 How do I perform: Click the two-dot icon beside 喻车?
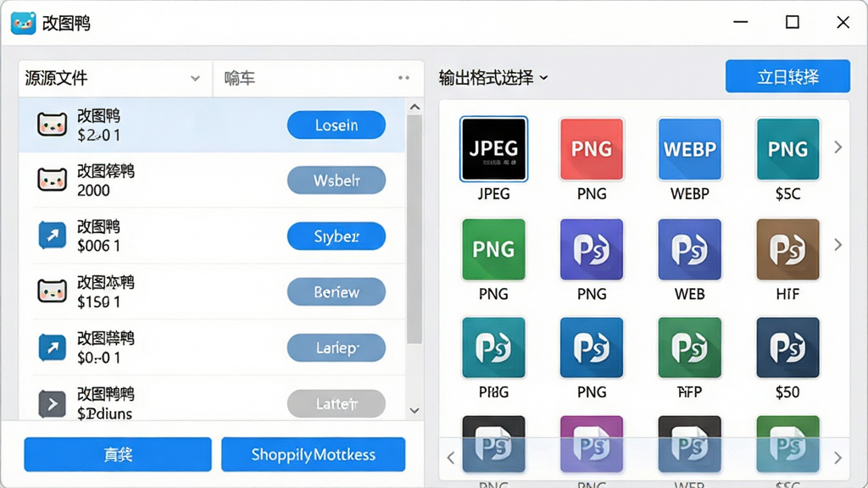click(x=403, y=78)
